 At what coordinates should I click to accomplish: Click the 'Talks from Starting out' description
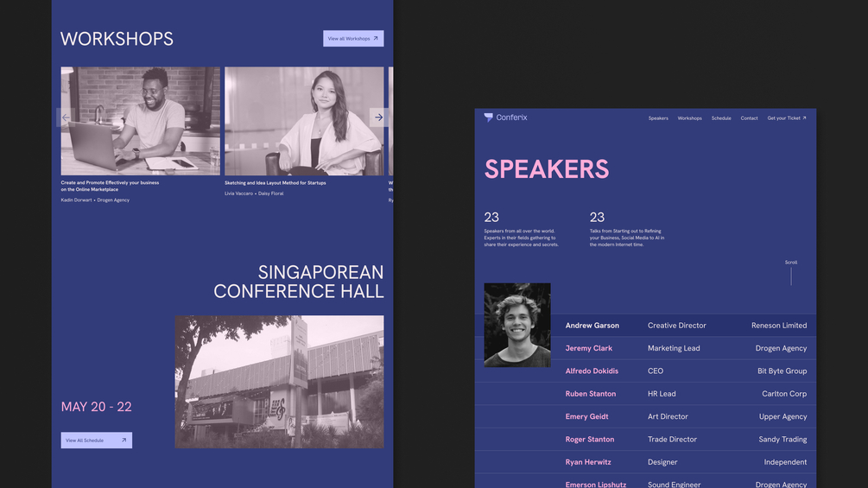627,238
